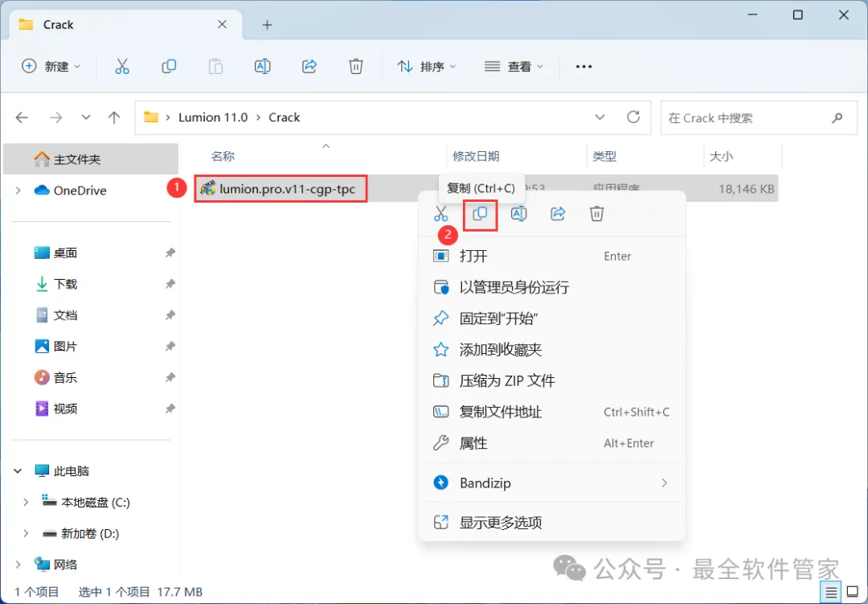Click the toolbar Cut scissors icon
868x604 pixels.
click(x=122, y=67)
